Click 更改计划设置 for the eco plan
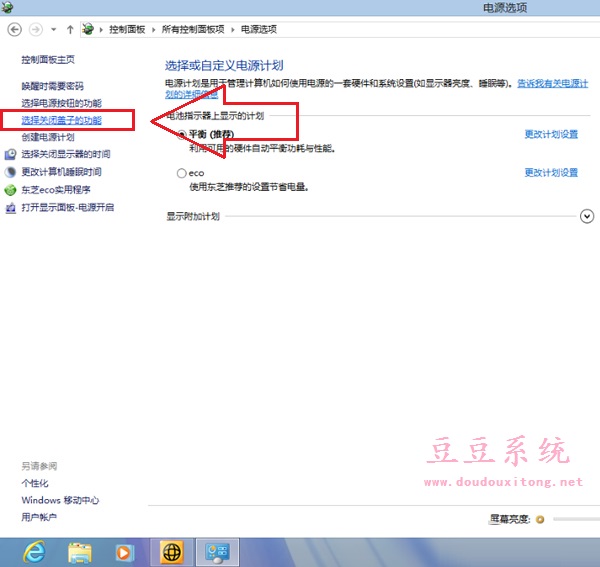The image size is (600, 567). 551,173
